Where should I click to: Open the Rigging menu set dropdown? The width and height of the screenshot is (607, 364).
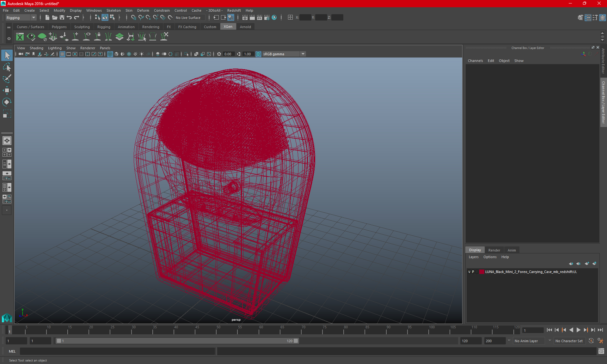click(21, 18)
